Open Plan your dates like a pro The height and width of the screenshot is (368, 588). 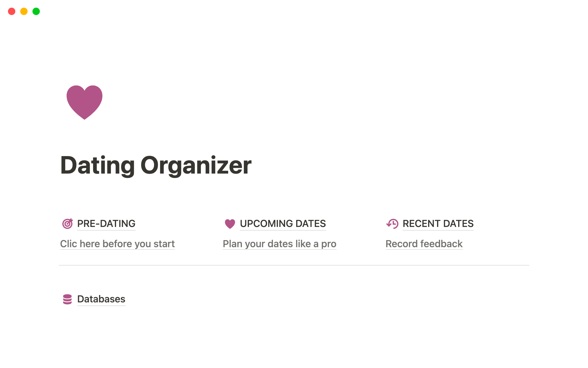[279, 243]
